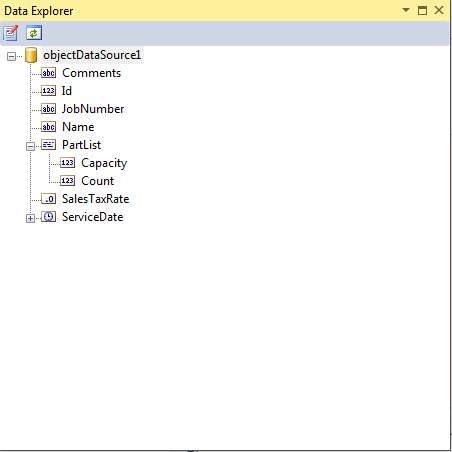Click the decimal icon beside SalesTaxRate
Screen dimensions: 452x452
click(49, 199)
